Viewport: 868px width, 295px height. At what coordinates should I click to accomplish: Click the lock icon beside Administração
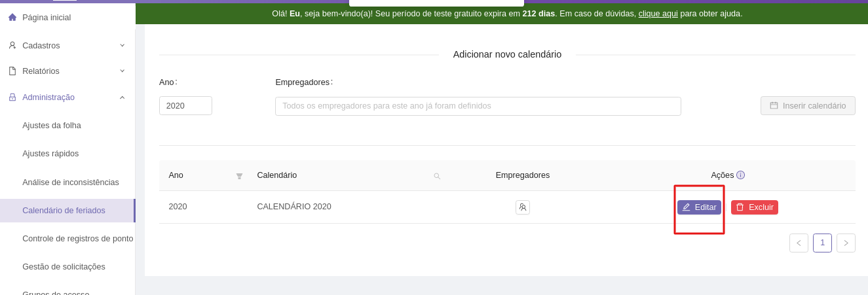pos(12,97)
